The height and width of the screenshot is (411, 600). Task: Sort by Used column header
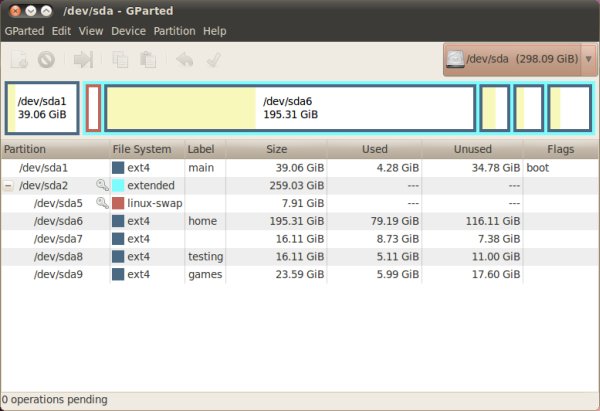[x=374, y=149]
